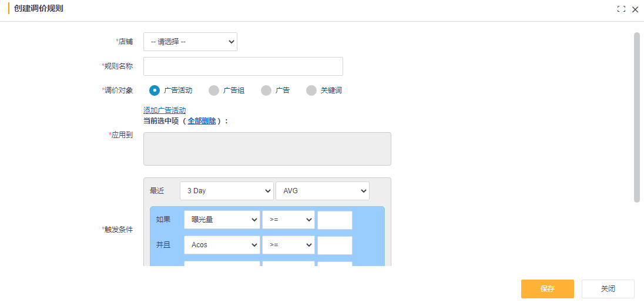Click the 规则名称 text field

[x=243, y=66]
